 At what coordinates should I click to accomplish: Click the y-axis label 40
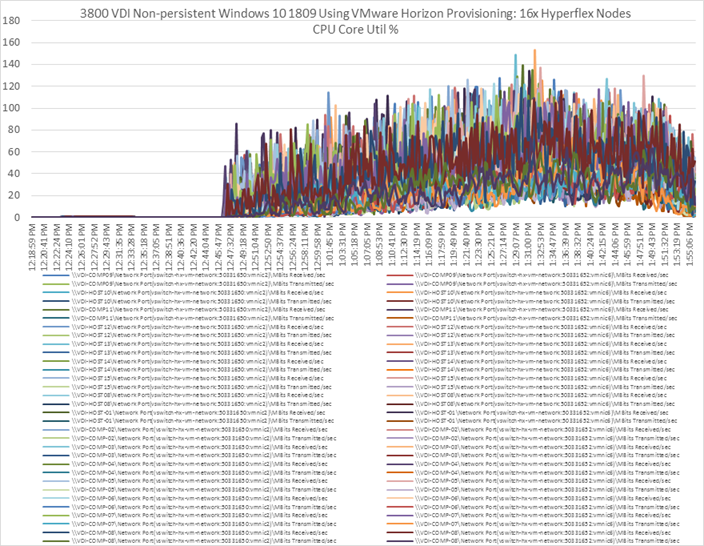(14, 173)
